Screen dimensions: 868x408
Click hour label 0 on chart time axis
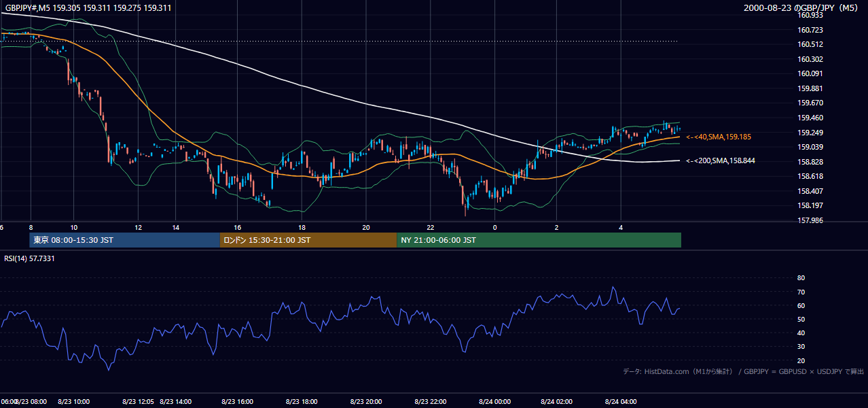pyautogui.click(x=494, y=227)
